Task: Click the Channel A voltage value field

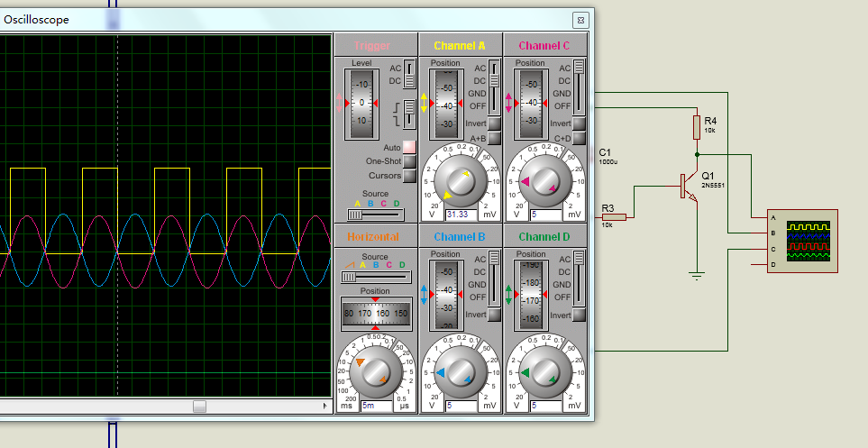Action: pyautogui.click(x=461, y=215)
